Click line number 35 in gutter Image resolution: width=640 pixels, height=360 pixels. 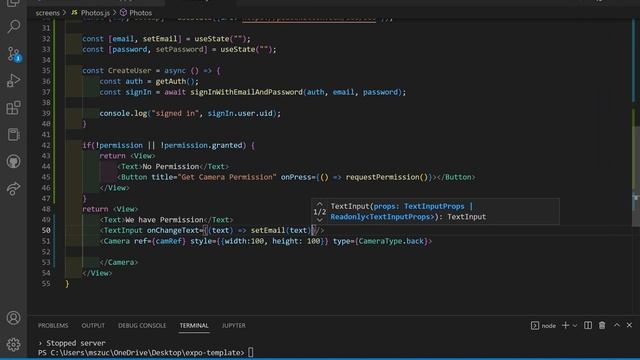[46, 71]
